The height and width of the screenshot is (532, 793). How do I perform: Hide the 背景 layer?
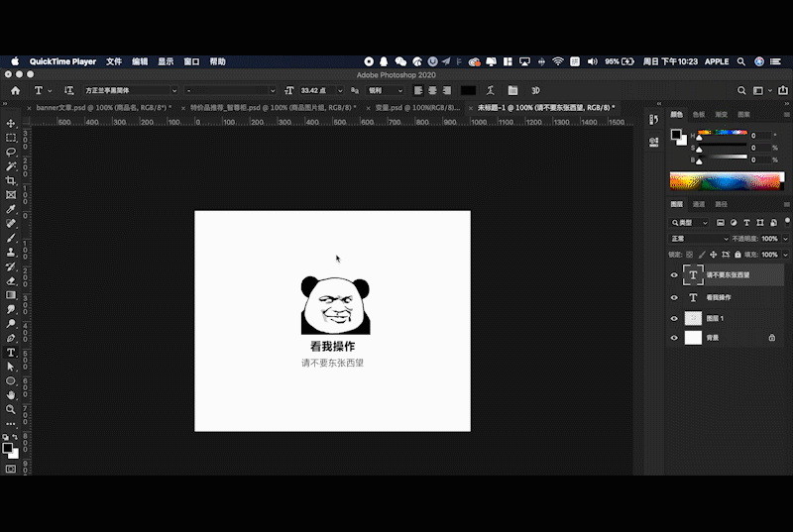pos(674,338)
